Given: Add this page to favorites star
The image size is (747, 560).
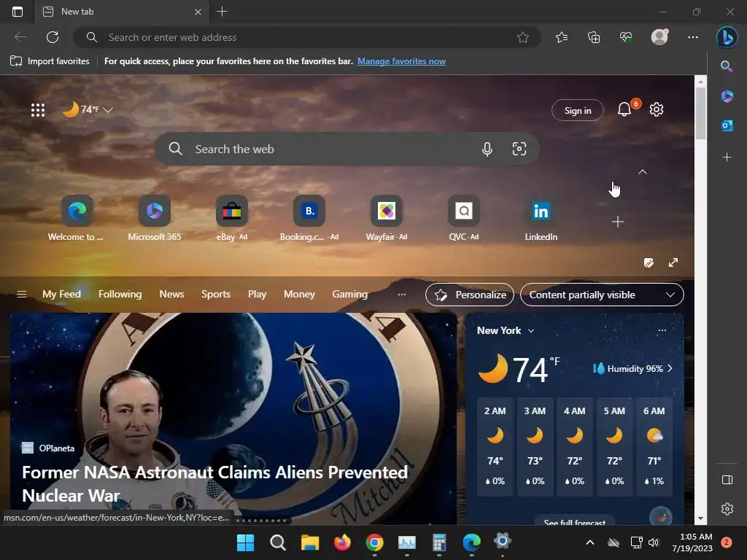Looking at the screenshot, I should coord(522,37).
